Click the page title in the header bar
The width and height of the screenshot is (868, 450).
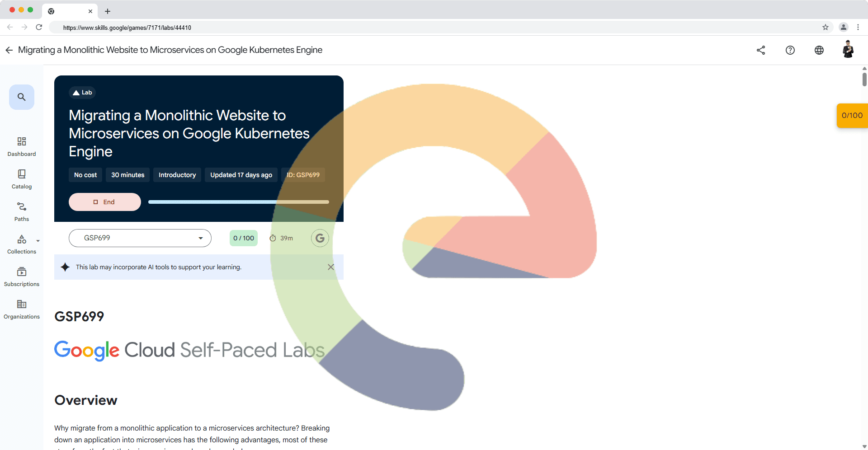point(170,50)
